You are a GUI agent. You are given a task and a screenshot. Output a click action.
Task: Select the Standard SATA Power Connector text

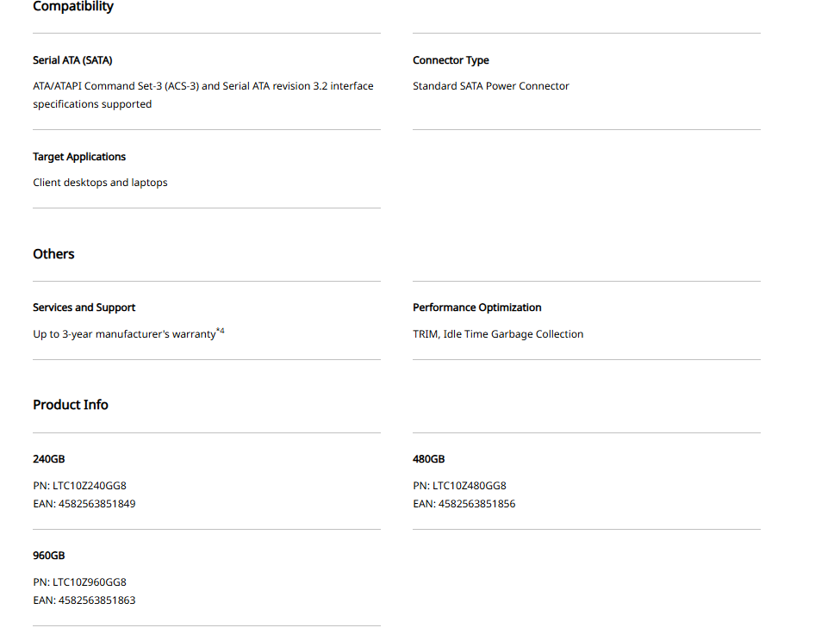[x=490, y=86]
